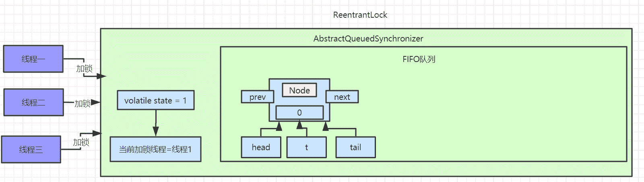
Task: Select the t pointer box
Action: click(306, 147)
